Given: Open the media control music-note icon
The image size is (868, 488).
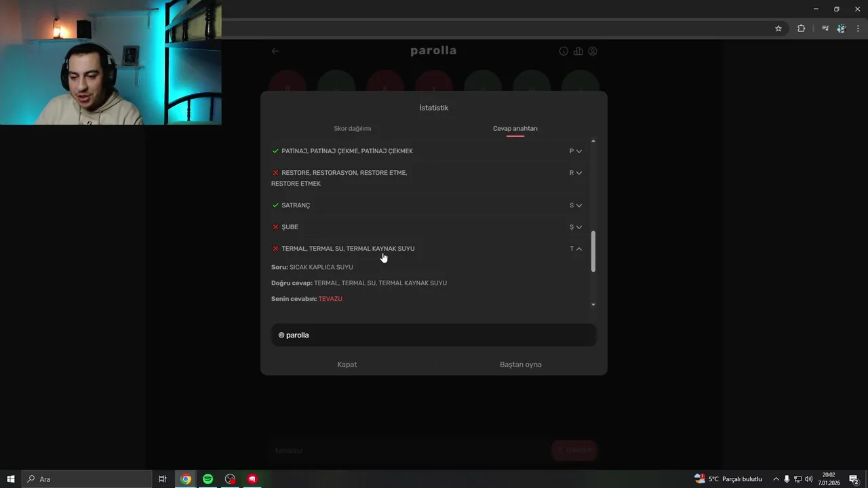Looking at the screenshot, I should point(825,28).
